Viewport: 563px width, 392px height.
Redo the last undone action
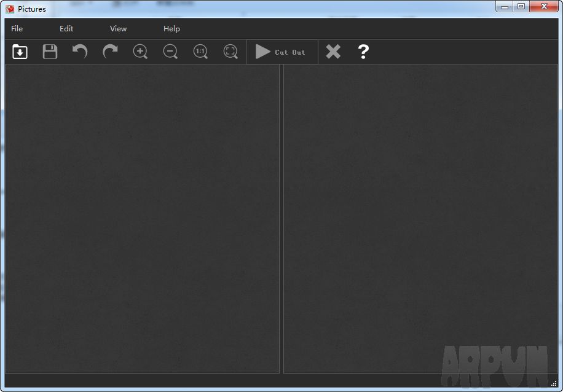click(110, 52)
